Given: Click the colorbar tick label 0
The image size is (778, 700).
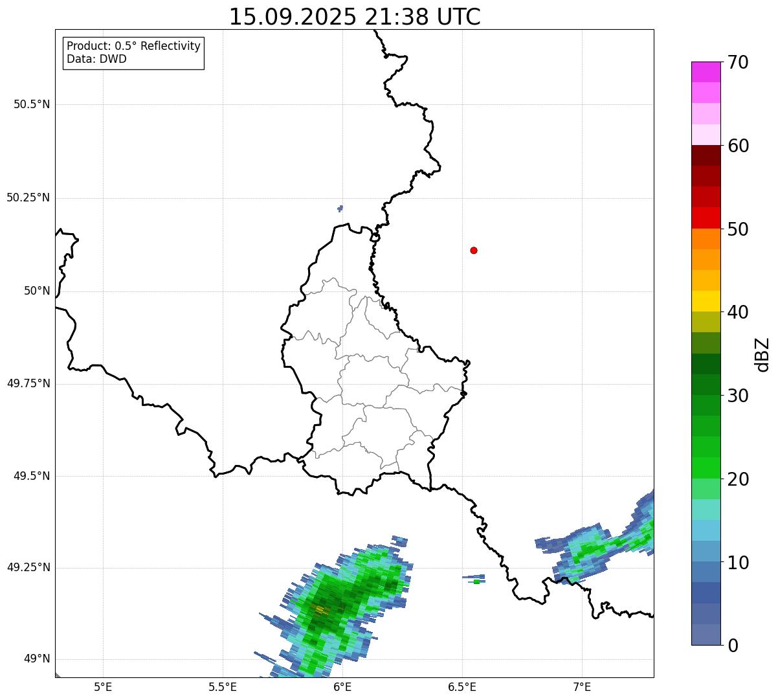Looking at the screenshot, I should (x=733, y=646).
